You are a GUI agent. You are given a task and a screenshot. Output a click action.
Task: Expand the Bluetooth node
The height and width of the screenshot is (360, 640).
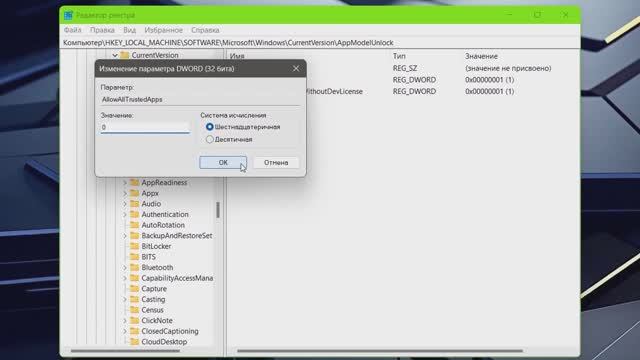[125, 267]
